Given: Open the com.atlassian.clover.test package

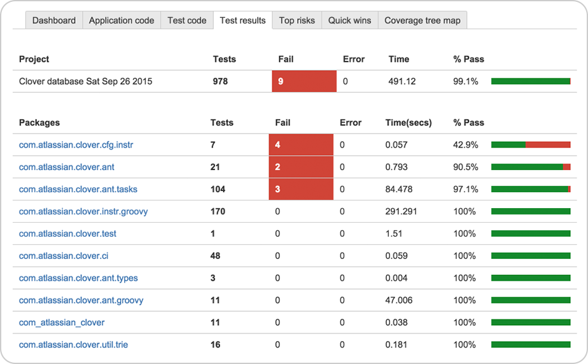Looking at the screenshot, I should [x=67, y=234].
